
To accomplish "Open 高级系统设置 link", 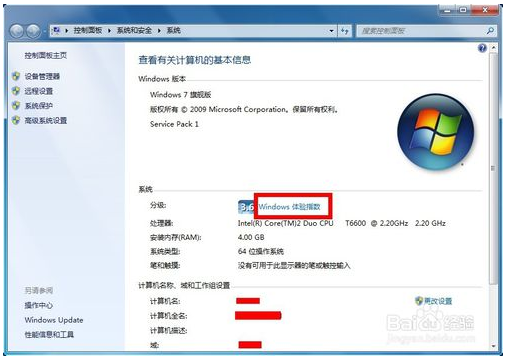I will click(46, 120).
